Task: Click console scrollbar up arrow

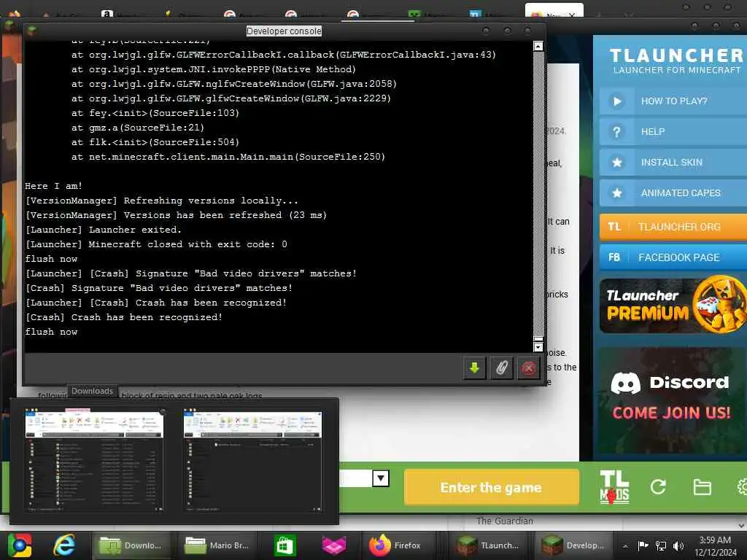Action: coord(538,46)
